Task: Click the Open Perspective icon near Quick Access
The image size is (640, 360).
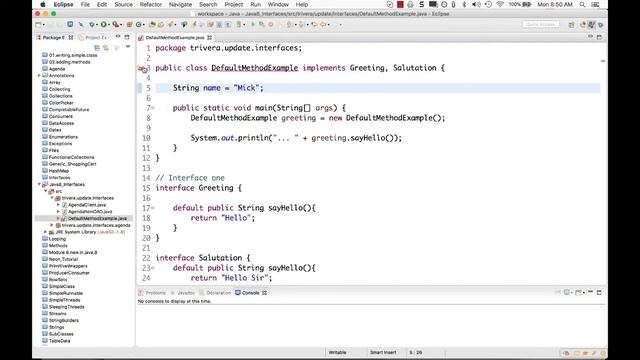Action: click(x=571, y=25)
